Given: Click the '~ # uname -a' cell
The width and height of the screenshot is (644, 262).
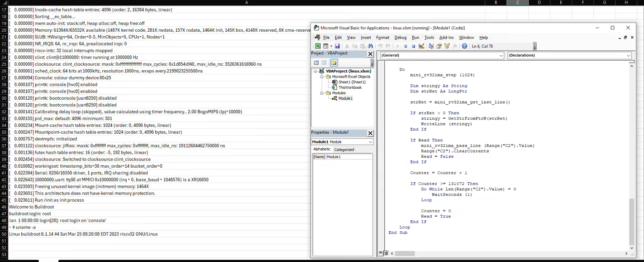Looking at the screenshot, I should click(x=247, y=227).
